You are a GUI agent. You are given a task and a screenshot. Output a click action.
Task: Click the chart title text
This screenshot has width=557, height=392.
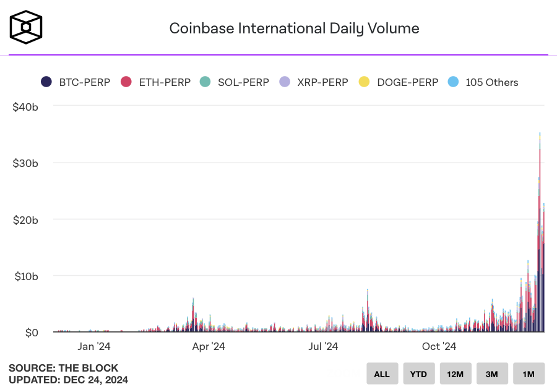pyautogui.click(x=294, y=28)
